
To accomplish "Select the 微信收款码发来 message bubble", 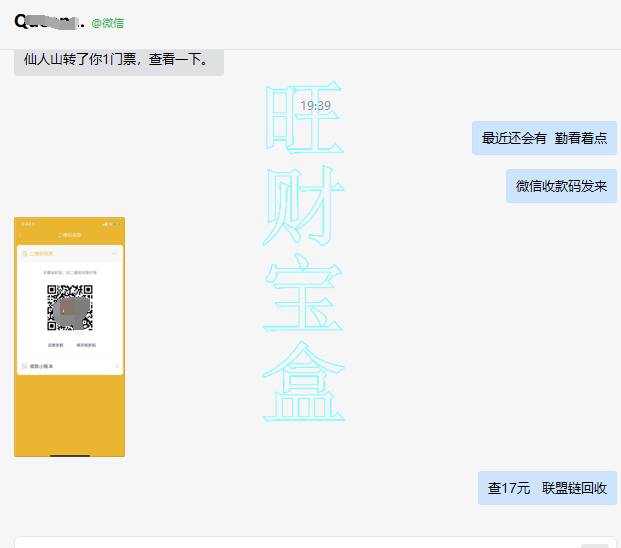I will coord(561,186).
